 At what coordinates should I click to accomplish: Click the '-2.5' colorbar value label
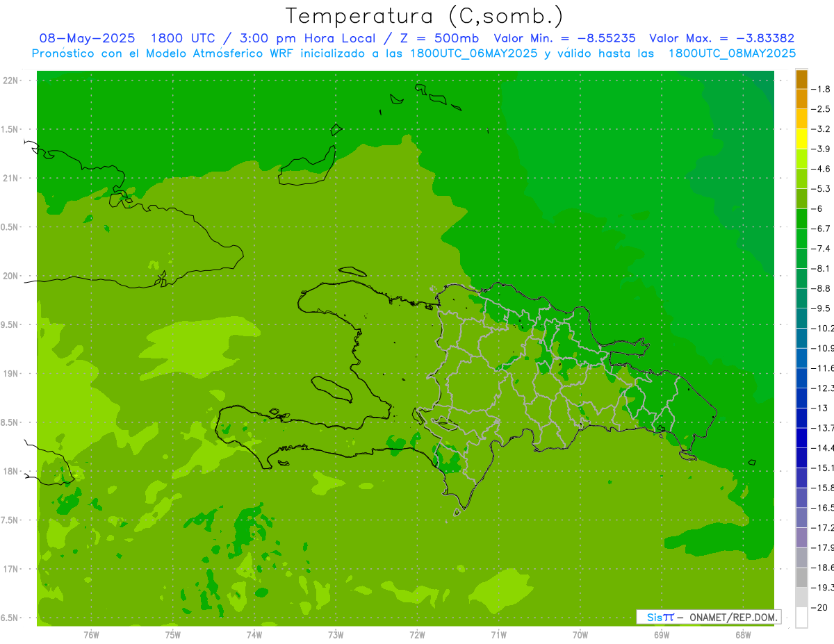[x=821, y=109]
